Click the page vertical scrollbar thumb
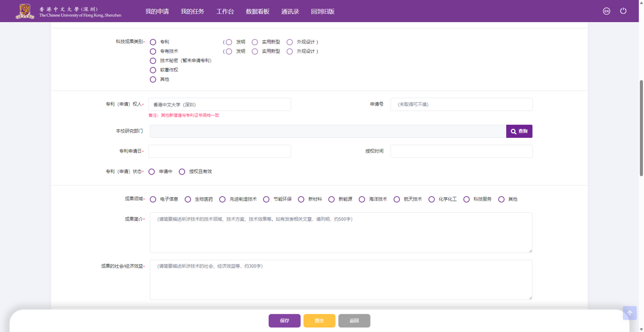644x332 pixels. coord(641,128)
